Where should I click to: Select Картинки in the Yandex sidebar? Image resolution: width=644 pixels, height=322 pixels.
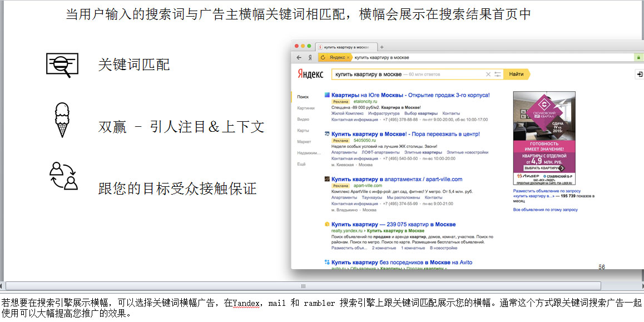pos(306,108)
